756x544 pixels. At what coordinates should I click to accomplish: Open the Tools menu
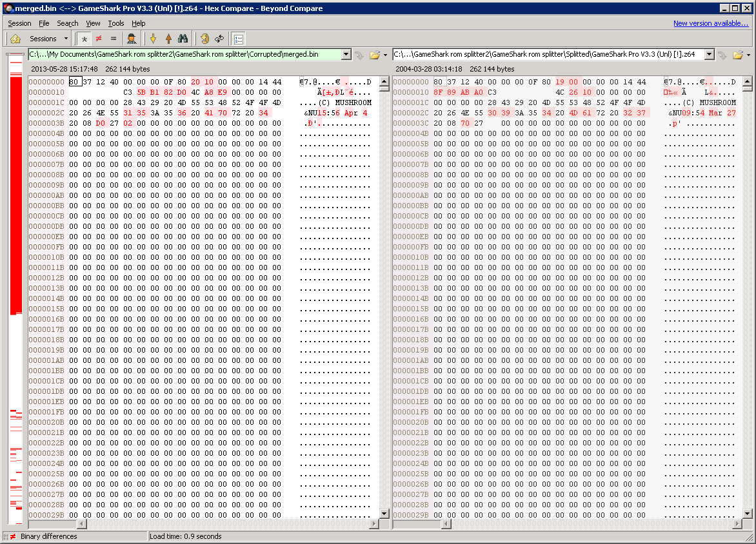point(115,23)
